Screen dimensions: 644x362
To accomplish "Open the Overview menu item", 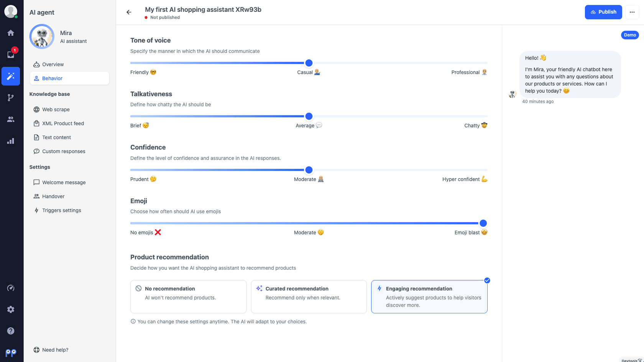I will coord(69,64).
